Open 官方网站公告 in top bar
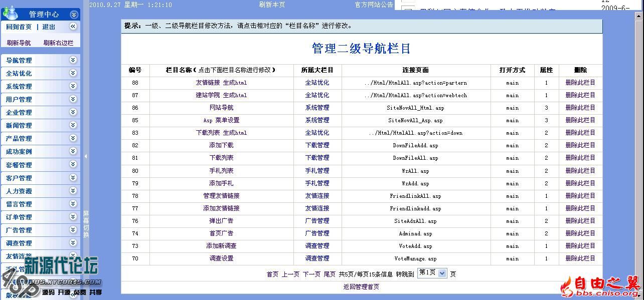This screenshot has width=644, height=300. [x=374, y=5]
